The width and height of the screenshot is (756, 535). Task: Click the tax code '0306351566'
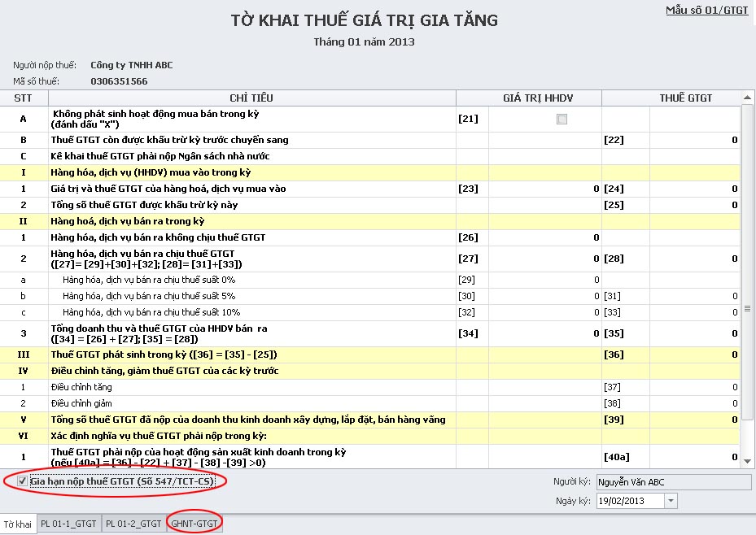point(119,81)
